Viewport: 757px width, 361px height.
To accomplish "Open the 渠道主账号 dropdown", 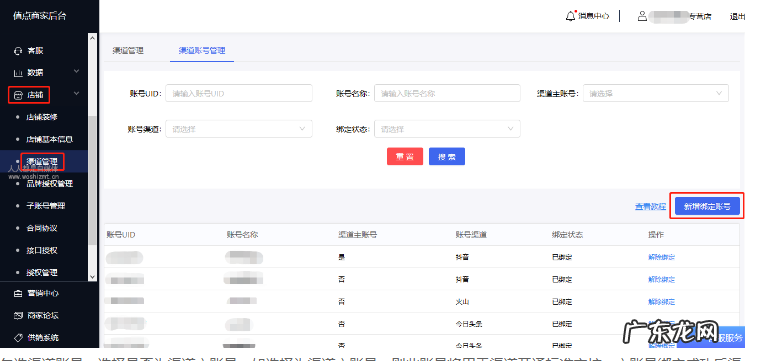I will tap(656, 94).
